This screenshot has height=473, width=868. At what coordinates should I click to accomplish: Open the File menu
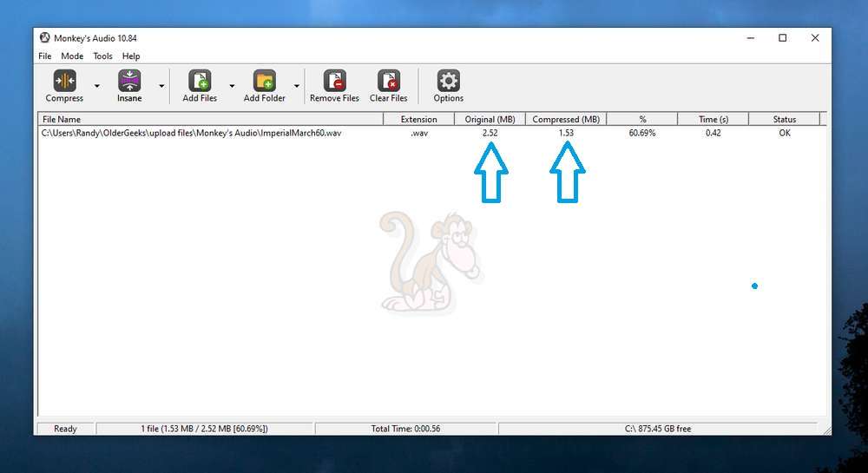tap(45, 56)
